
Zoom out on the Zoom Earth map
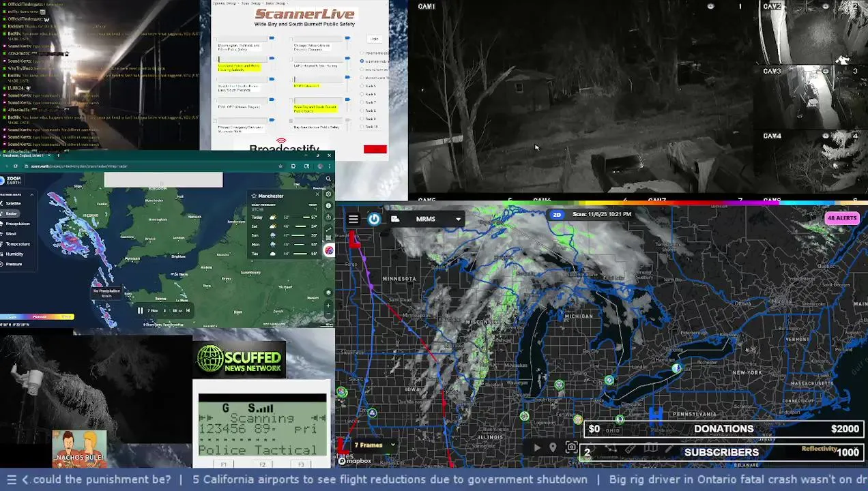click(328, 314)
